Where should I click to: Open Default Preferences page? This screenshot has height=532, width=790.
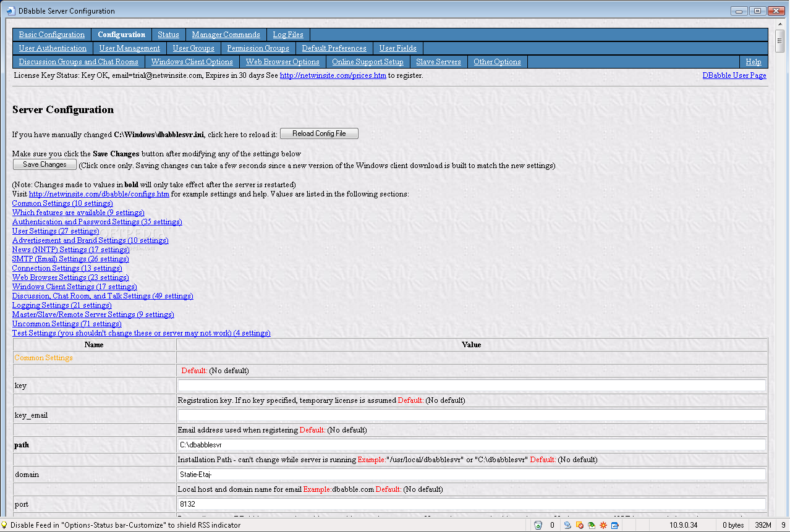point(334,48)
